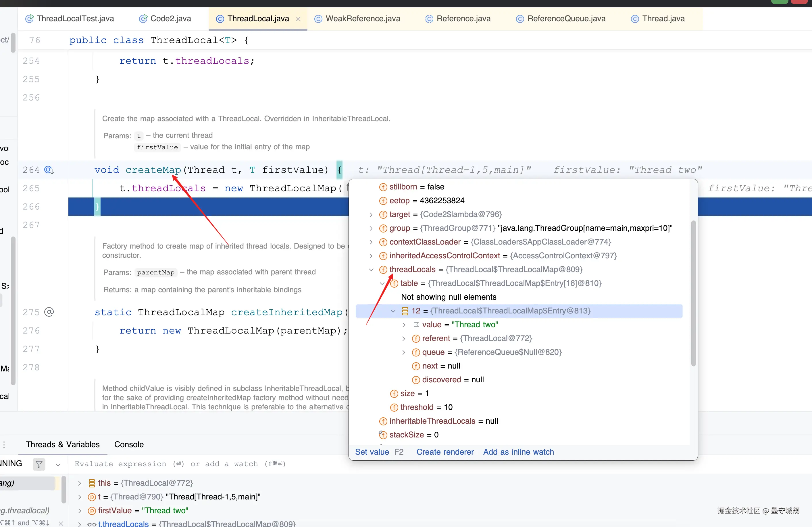Click the @ gutter icon on line 275
The width and height of the screenshot is (812, 527).
[49, 312]
